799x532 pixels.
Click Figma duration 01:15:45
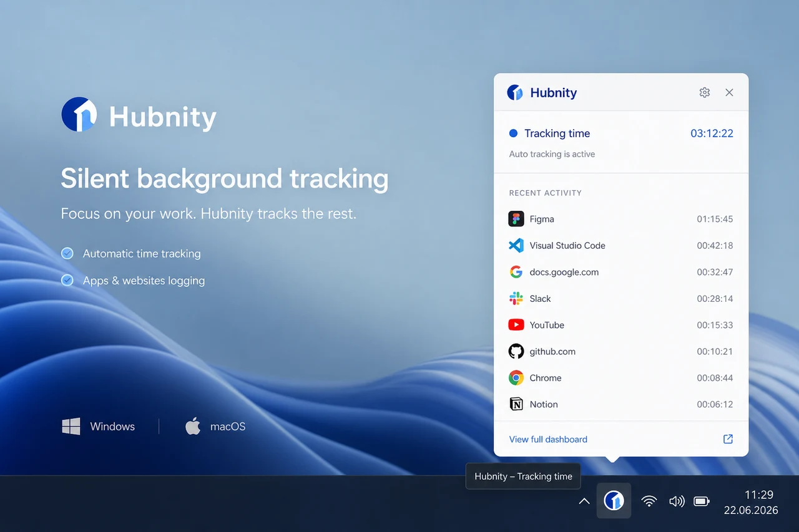coord(715,219)
